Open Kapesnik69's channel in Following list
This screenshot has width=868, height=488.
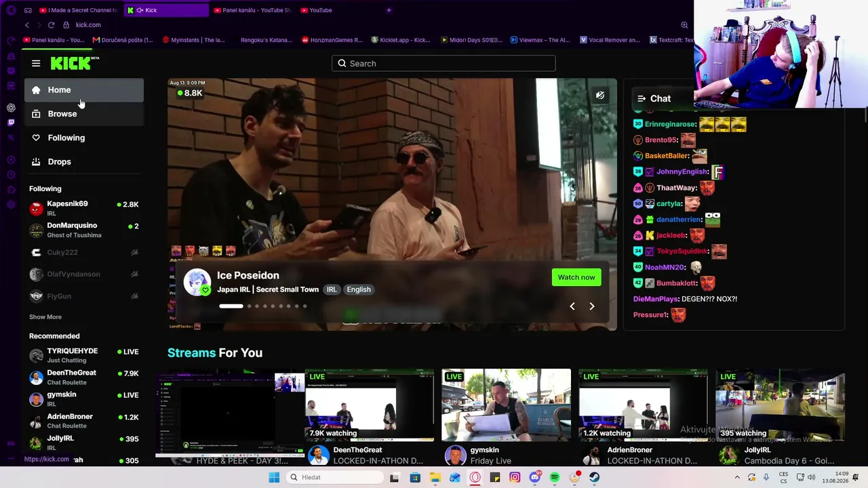84,208
